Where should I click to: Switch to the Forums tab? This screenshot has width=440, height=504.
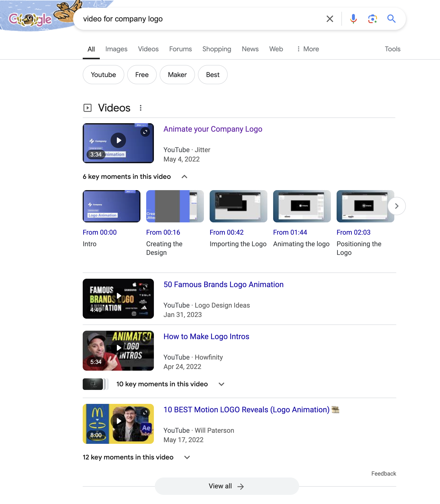(181, 49)
